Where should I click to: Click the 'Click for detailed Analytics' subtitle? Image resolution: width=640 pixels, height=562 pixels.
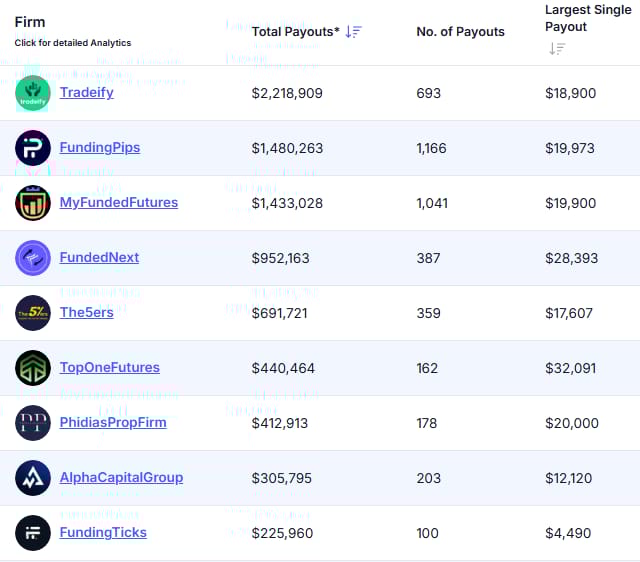pyautogui.click(x=73, y=43)
